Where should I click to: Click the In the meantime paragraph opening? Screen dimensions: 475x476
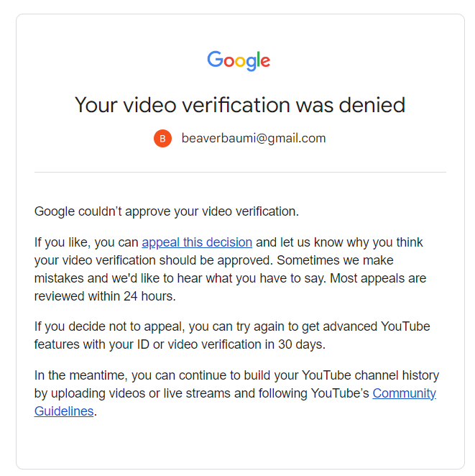tap(81, 375)
